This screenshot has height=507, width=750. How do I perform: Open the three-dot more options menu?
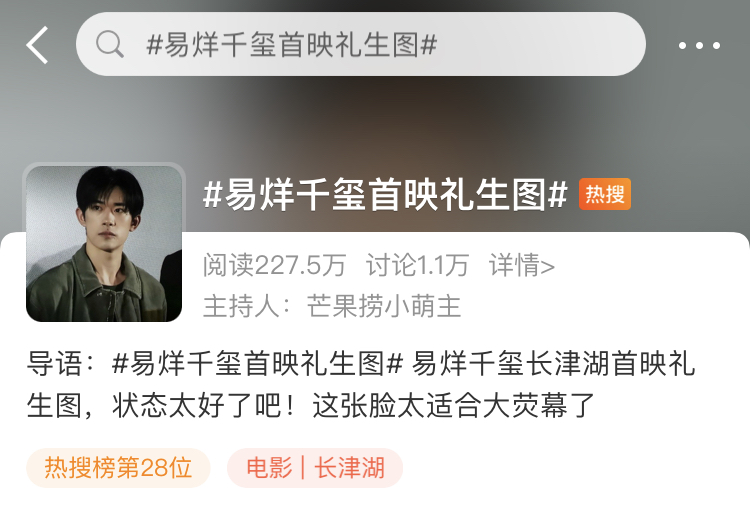(699, 45)
